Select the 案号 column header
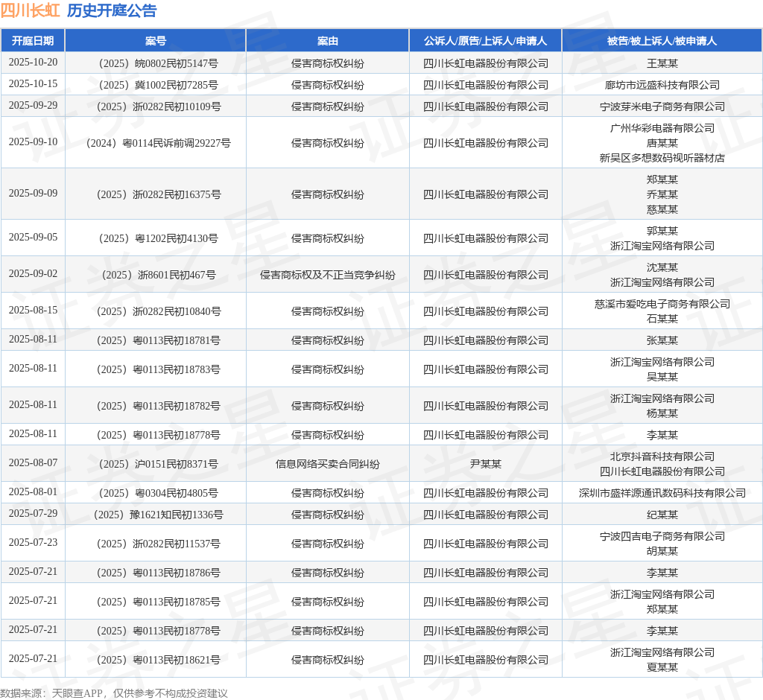Viewport: 763px width, 700px height. pyautogui.click(x=156, y=41)
